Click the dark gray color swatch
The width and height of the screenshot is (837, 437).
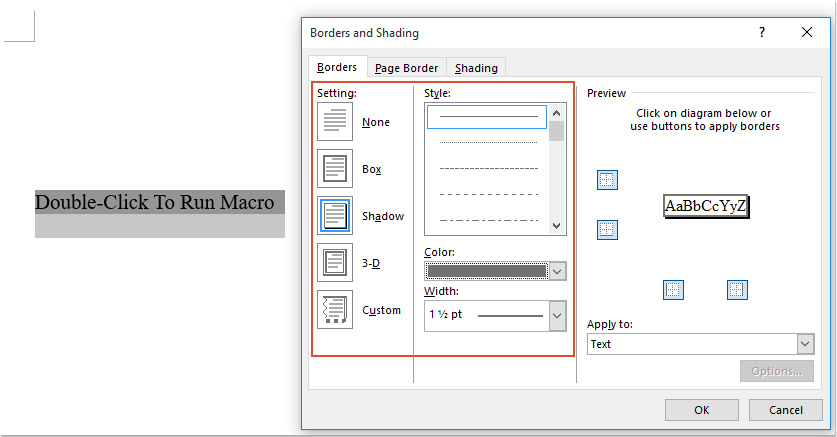tap(487, 271)
